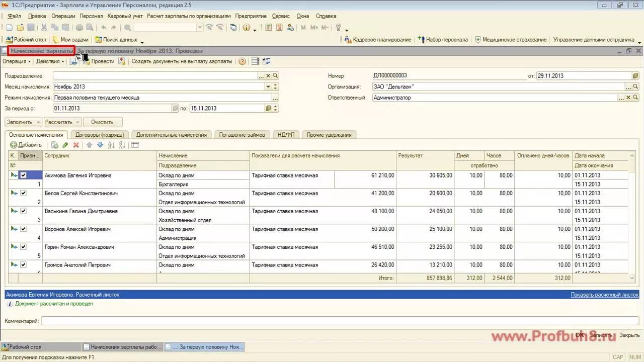Open the Сервис menu

(281, 16)
